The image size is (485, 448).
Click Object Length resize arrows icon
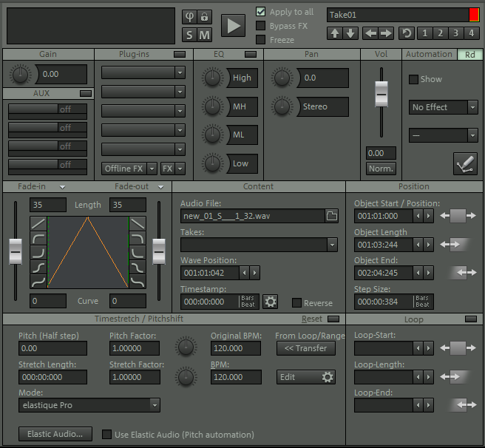pos(455,245)
